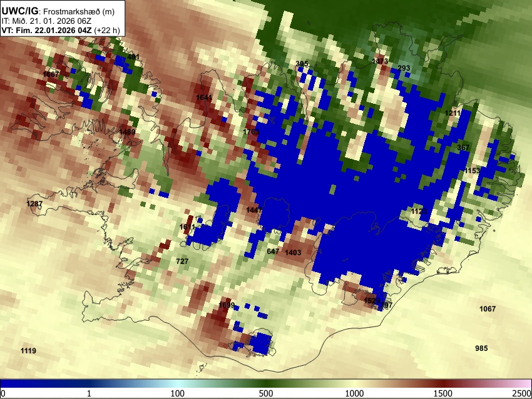The width and height of the screenshot is (532, 399).
Task: Click the map value 1211
Action: 453,113
